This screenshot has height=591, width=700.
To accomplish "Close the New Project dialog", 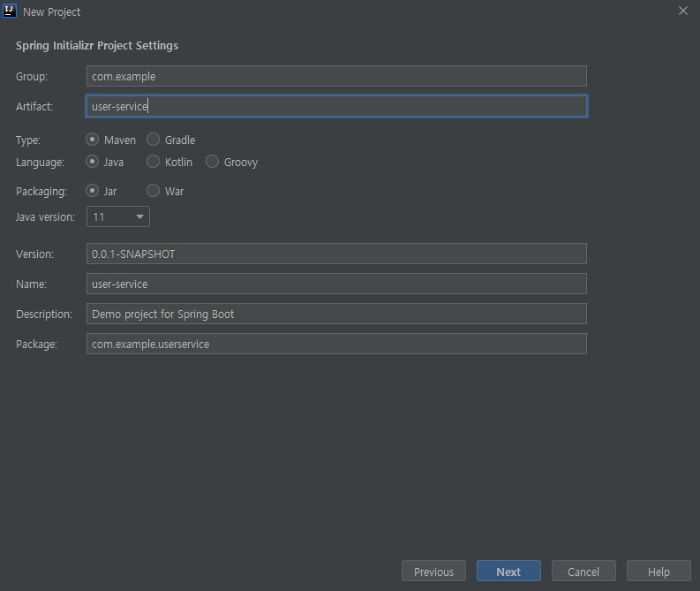I will [682, 11].
